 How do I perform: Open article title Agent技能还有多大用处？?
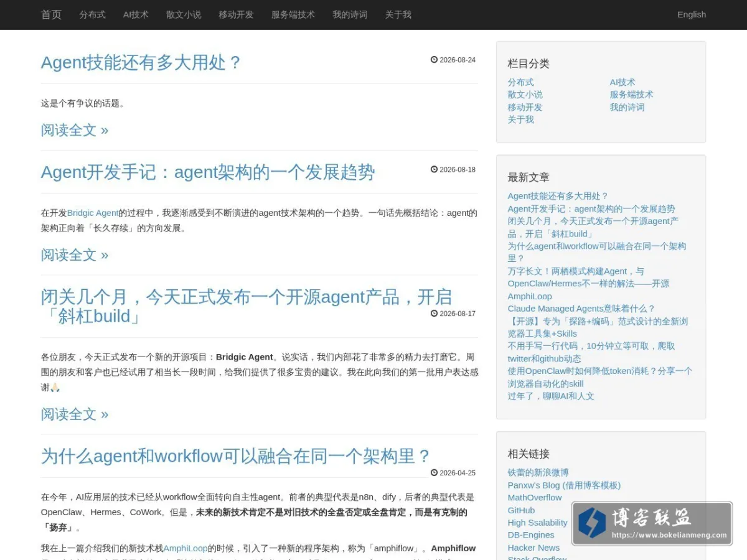pos(141,62)
